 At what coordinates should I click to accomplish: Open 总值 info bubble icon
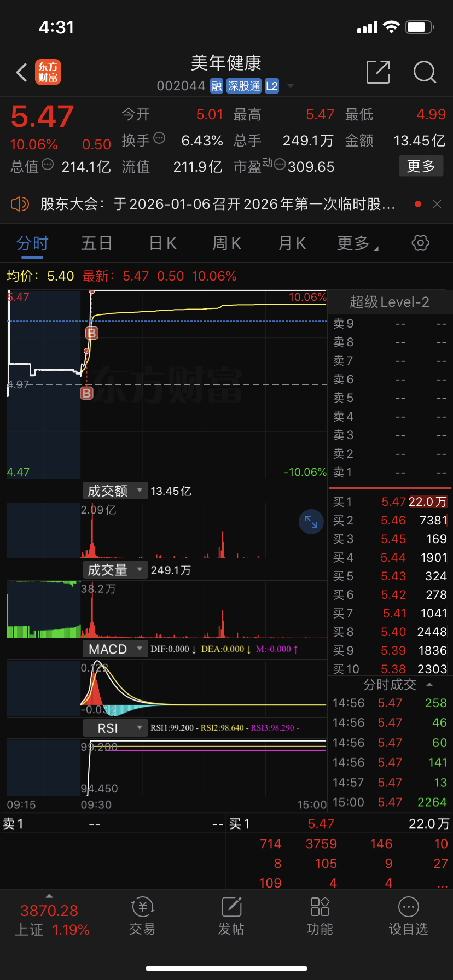pyautogui.click(x=48, y=164)
